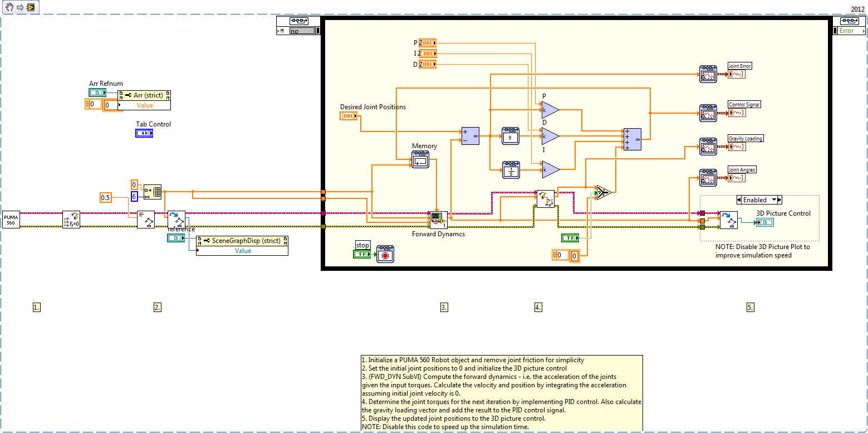
Task: Select the I gain triangle
Action: 550,169
